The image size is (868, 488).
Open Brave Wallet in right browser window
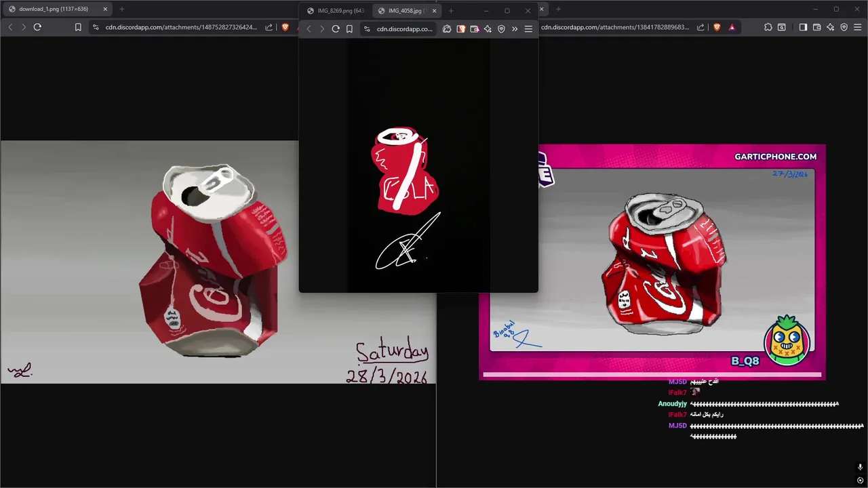(816, 27)
